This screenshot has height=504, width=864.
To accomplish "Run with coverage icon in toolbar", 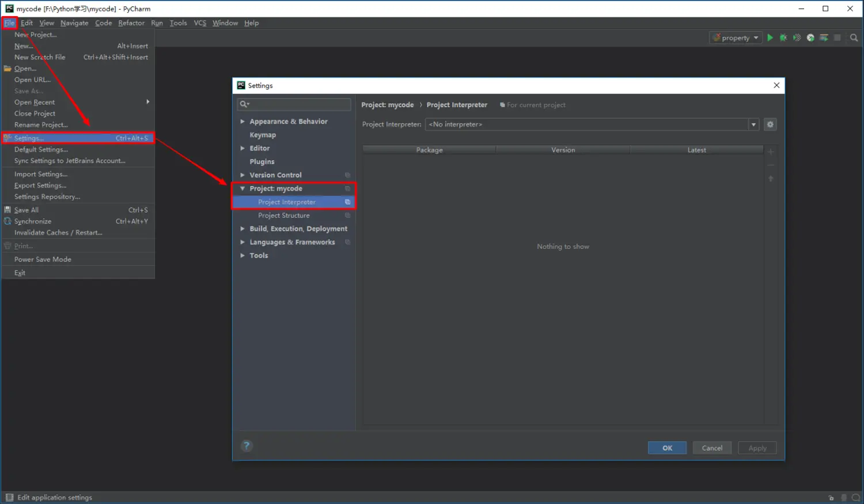I will coord(797,37).
